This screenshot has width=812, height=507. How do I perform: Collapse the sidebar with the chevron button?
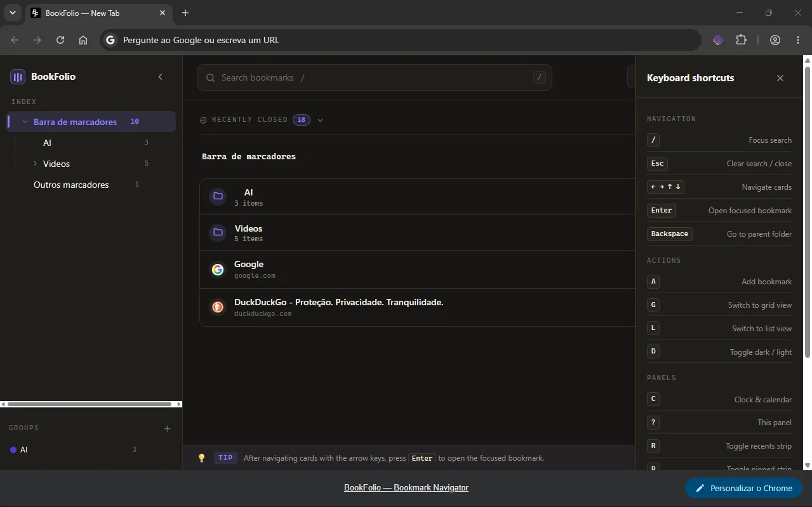coord(161,77)
